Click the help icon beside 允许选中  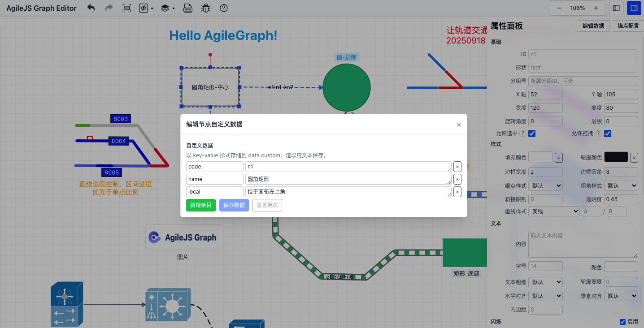523,134
